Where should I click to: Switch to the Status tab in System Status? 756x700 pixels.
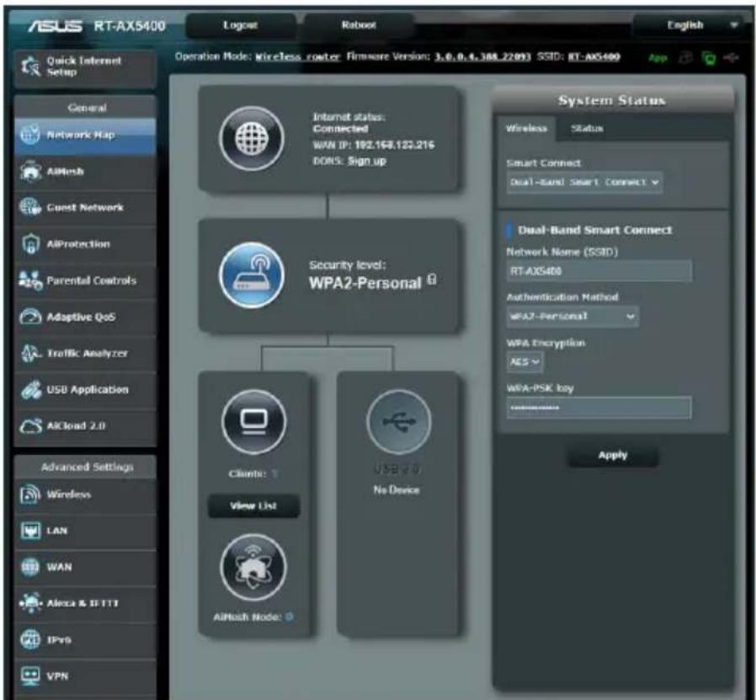coord(587,128)
